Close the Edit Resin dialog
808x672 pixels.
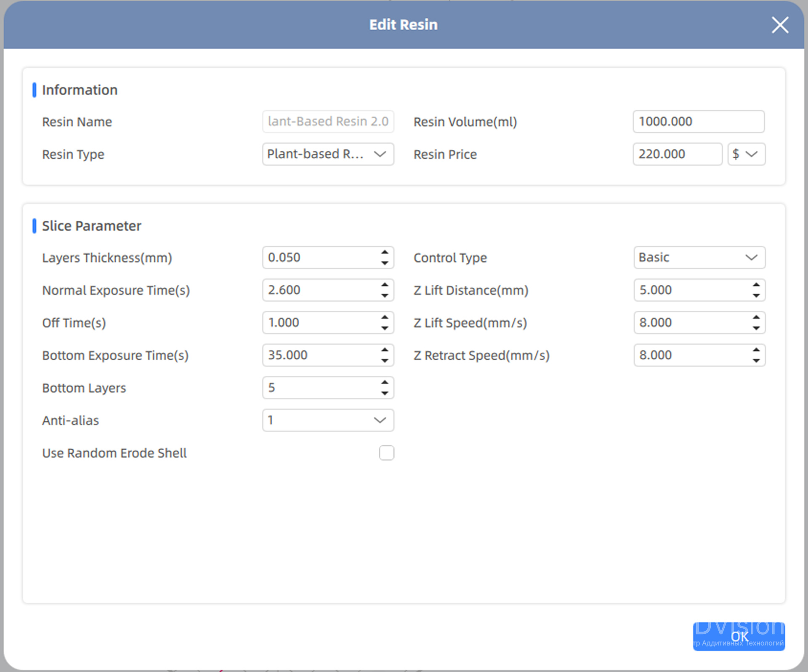(x=779, y=25)
